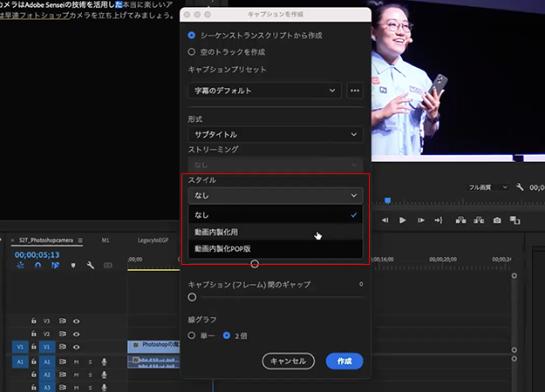Screen dimensions: 545x392
Task: Solo audio track A1
Action: coord(91,362)
